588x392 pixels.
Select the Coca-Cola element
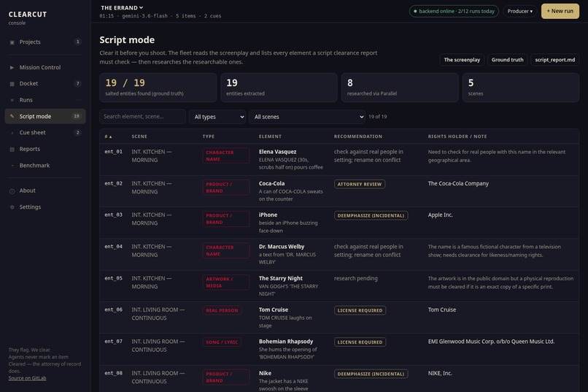[x=271, y=183]
